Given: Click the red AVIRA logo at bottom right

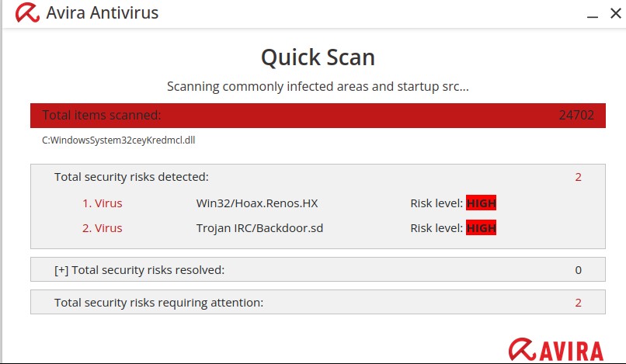Looking at the screenshot, I should click(x=556, y=348).
